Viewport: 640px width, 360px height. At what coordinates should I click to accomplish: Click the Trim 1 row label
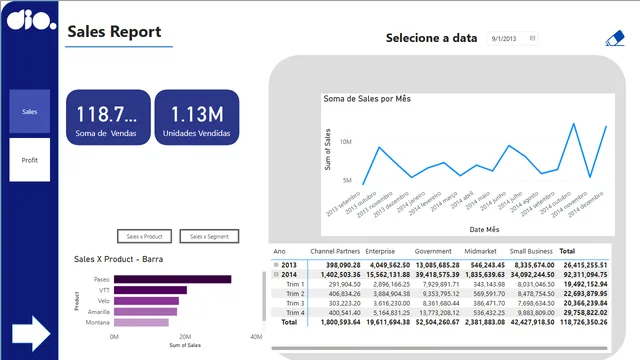tap(295, 284)
